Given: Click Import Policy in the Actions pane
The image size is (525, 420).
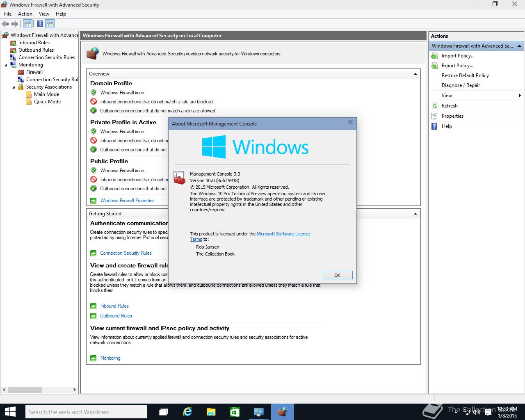Looking at the screenshot, I should (x=458, y=56).
